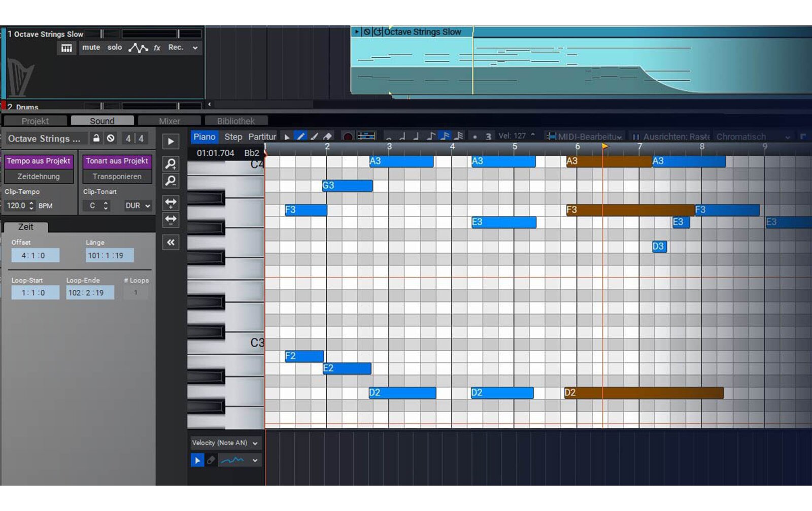Edit the Loop-Ende 102:2:19 field

(x=90, y=292)
